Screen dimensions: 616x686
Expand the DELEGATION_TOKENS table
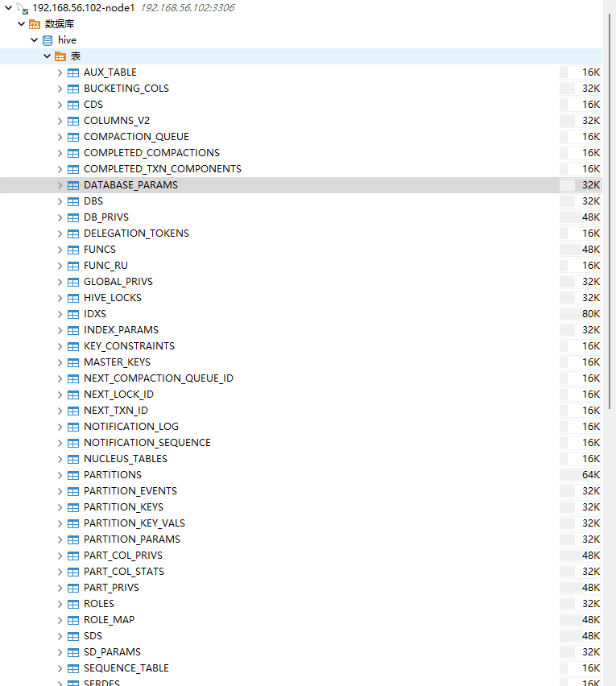point(60,233)
